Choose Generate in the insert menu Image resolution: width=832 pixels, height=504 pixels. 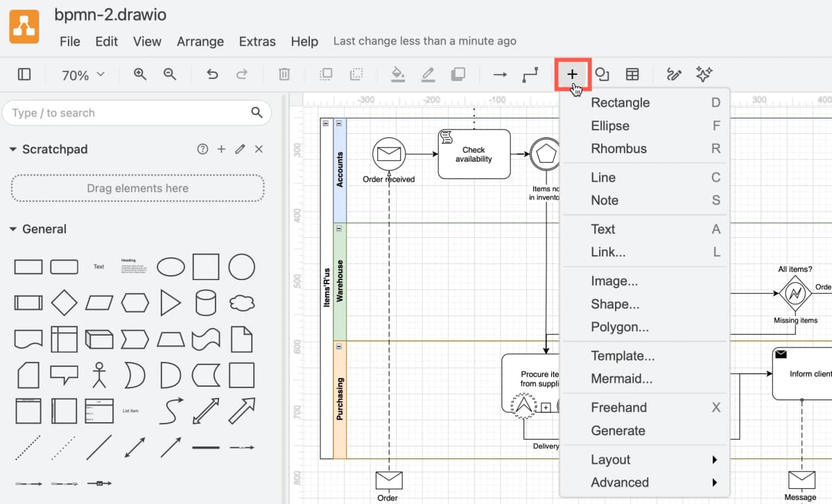tap(644, 431)
